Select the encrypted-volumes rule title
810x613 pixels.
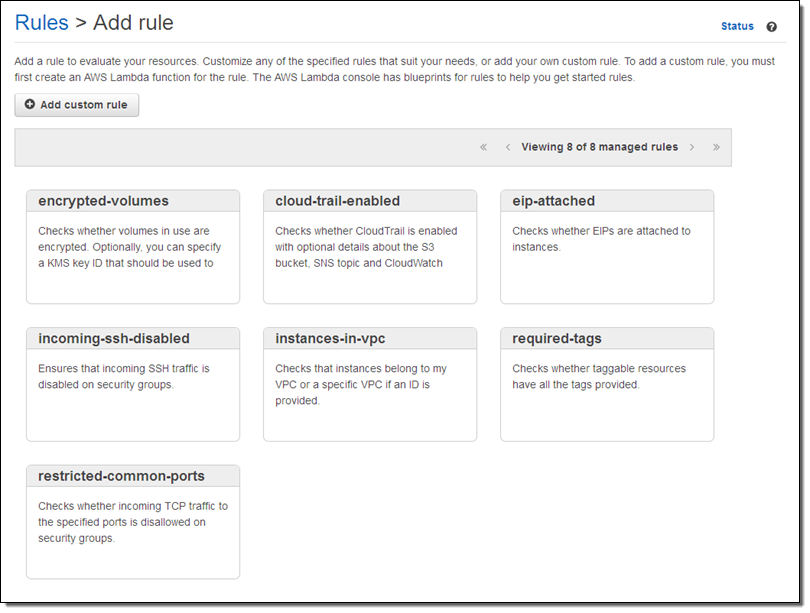(x=103, y=201)
